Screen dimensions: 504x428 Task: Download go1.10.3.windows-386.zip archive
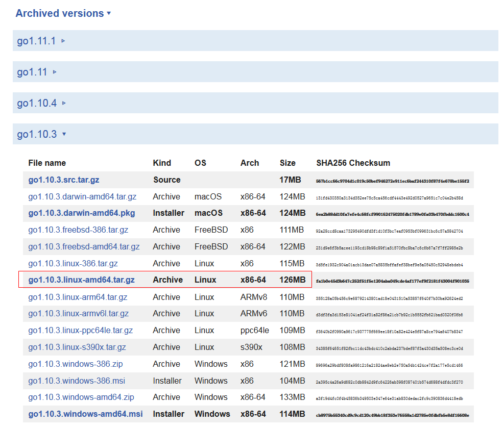tap(76, 364)
